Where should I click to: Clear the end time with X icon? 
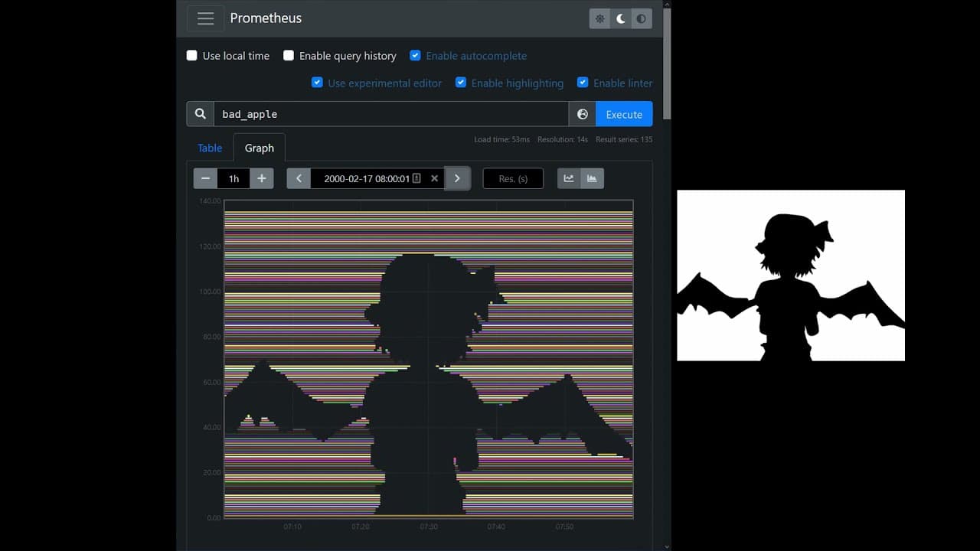tap(434, 178)
